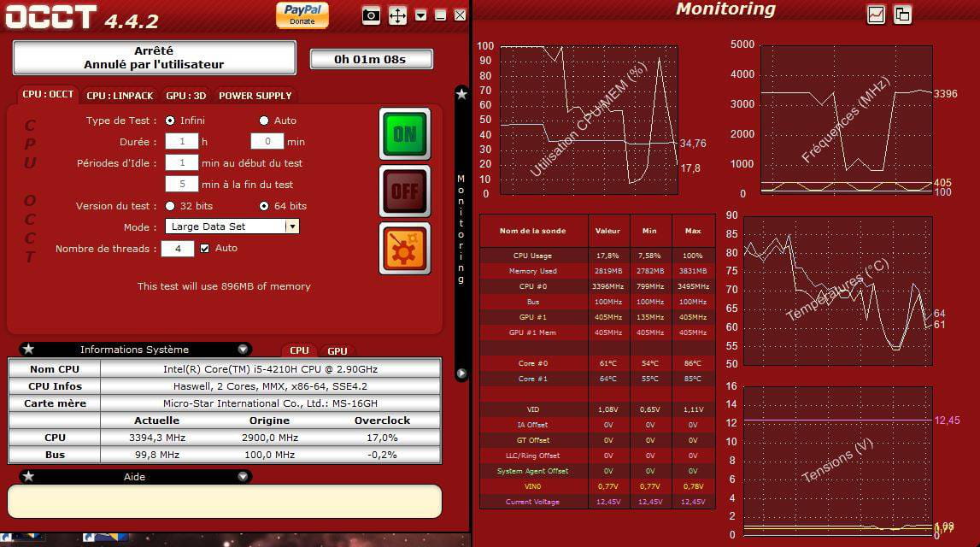Open the Monitoring graph view icon
Screen dimensions: 980x547
(877, 15)
